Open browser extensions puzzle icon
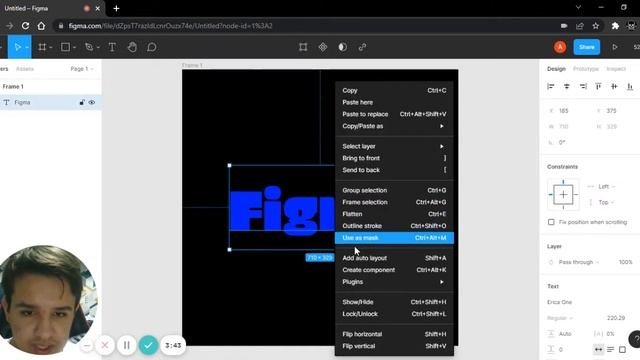The height and width of the screenshot is (360, 640). coord(615,26)
